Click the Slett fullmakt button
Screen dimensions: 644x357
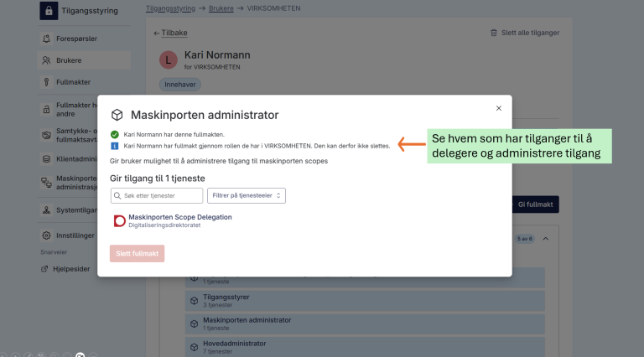click(x=138, y=254)
